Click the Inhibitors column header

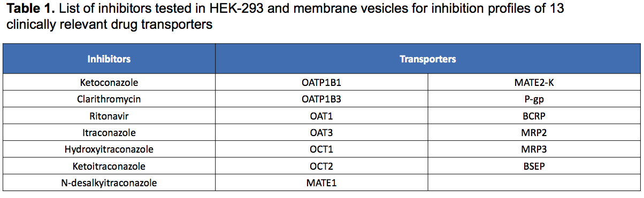tap(109, 59)
